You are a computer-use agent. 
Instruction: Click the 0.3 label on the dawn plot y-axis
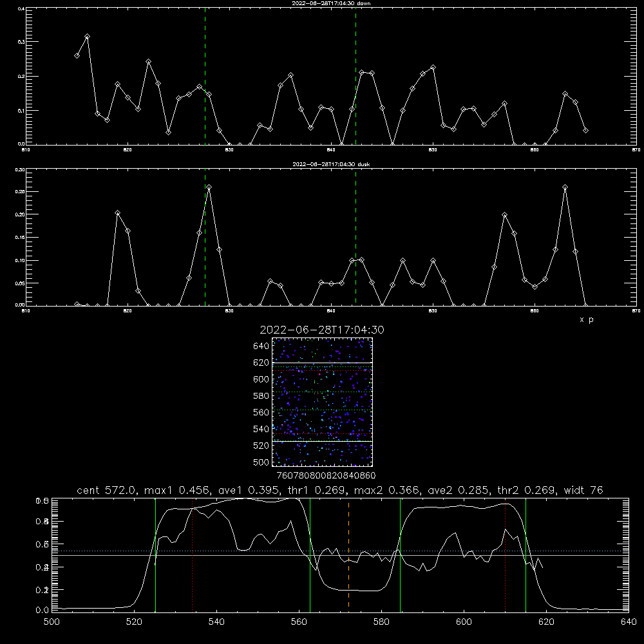tap(21, 42)
